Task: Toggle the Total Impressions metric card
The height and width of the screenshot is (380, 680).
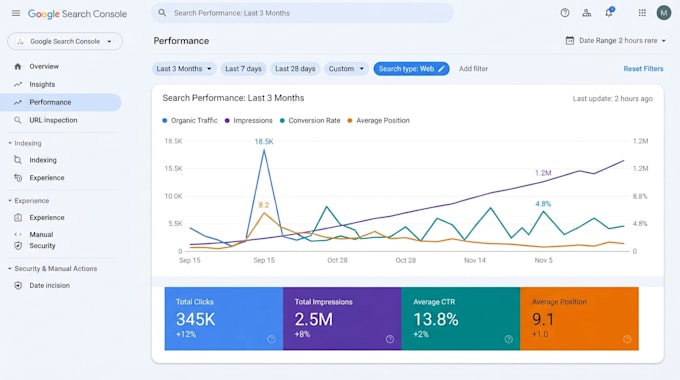Action: point(342,318)
